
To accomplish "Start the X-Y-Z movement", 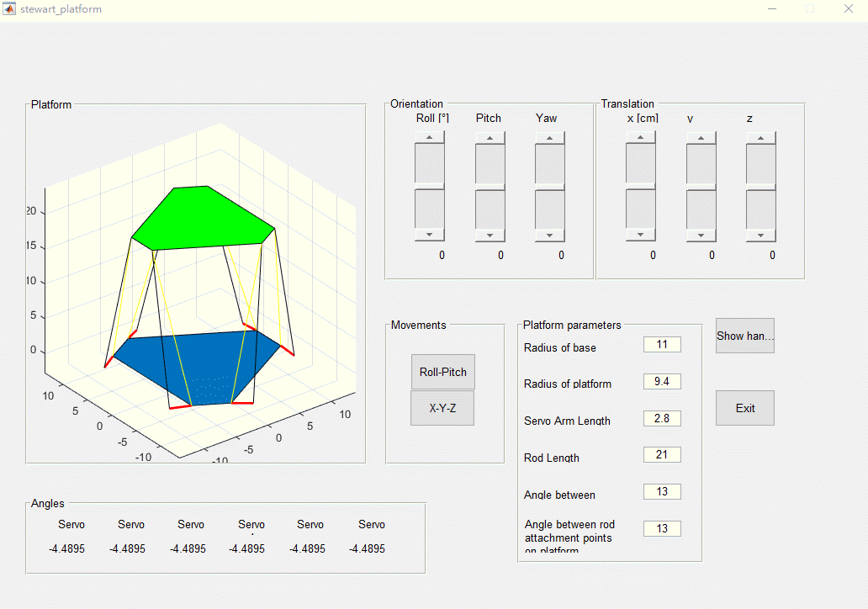I will pyautogui.click(x=442, y=408).
